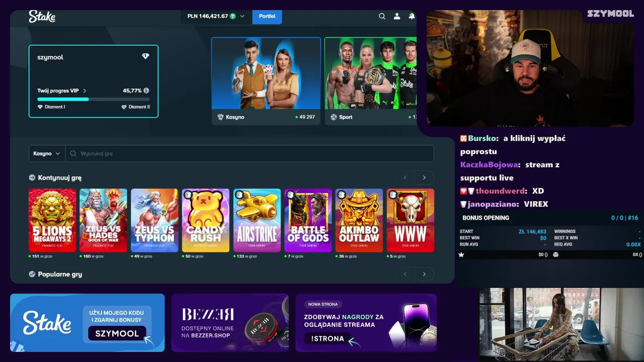Click the Bursko chat username
The image size is (644, 362).
[482, 138]
